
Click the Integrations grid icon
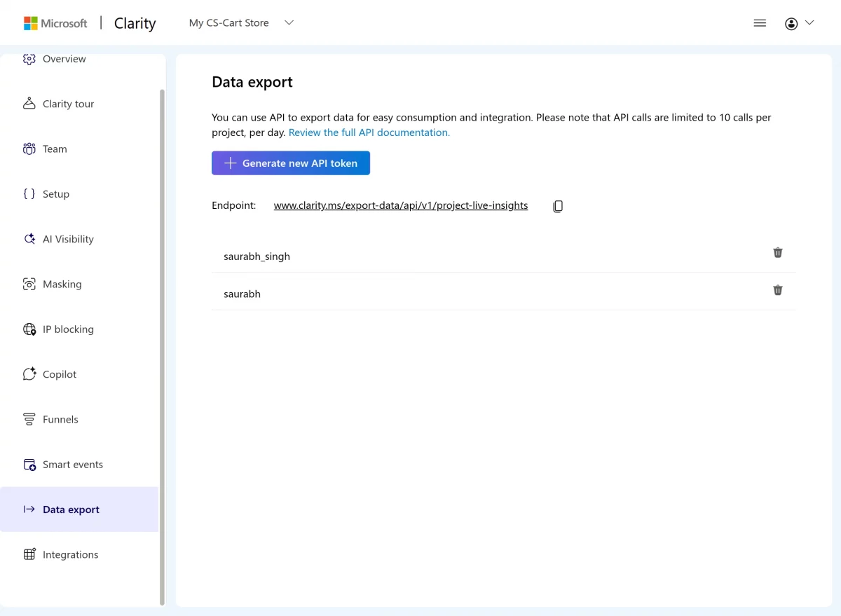tap(29, 554)
